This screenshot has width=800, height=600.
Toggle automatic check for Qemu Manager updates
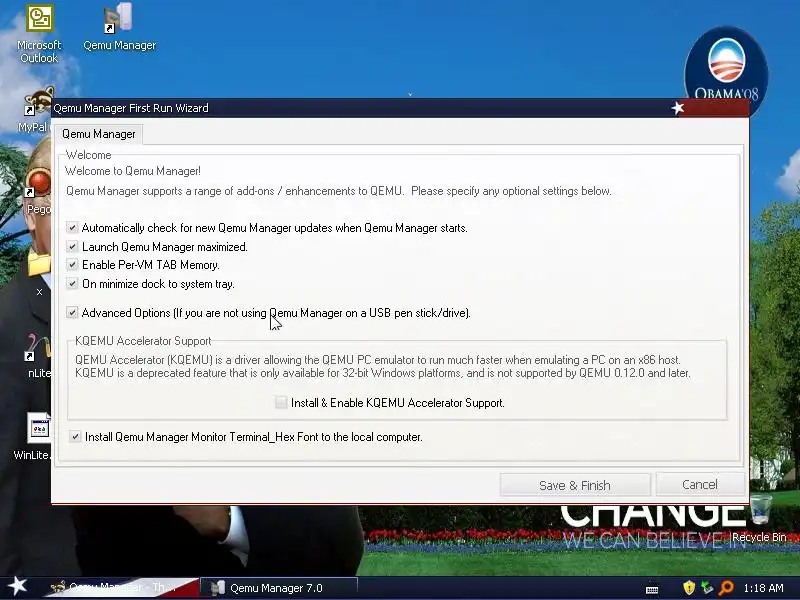coord(72,228)
